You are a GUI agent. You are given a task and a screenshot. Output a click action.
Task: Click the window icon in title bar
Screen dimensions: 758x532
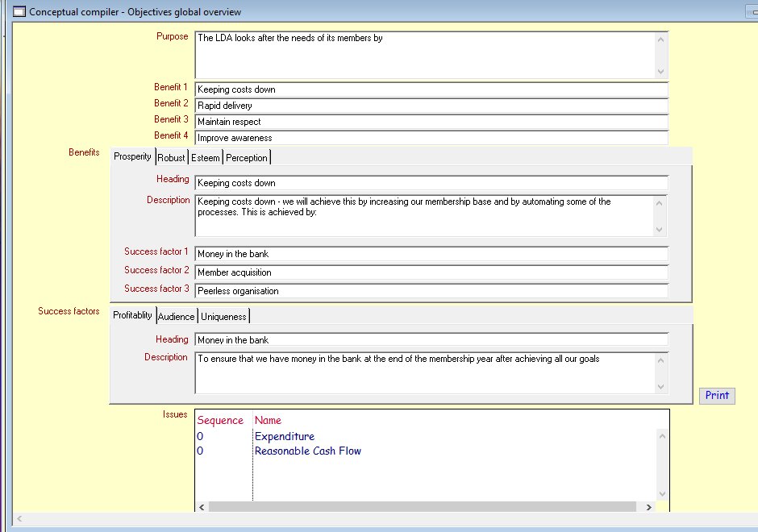(x=19, y=12)
